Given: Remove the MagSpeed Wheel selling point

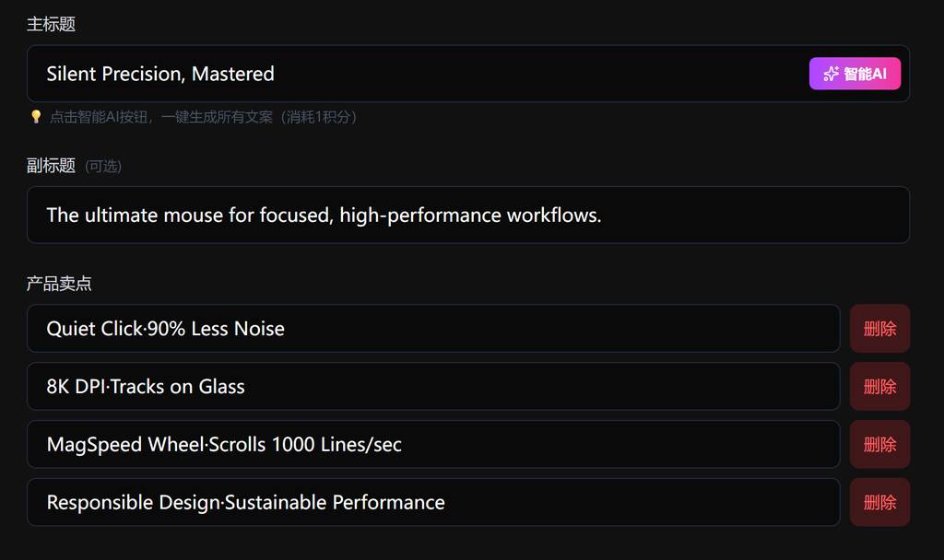Looking at the screenshot, I should pyautogui.click(x=879, y=445).
